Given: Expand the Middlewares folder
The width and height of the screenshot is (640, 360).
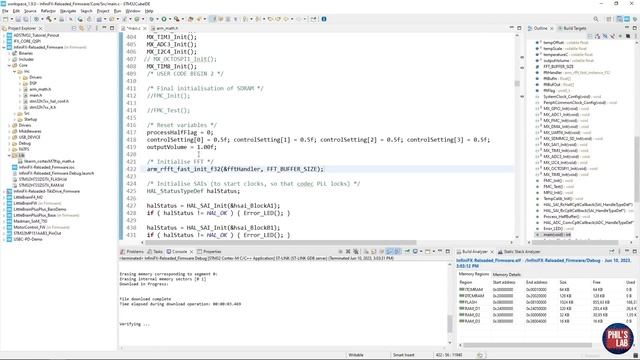Looking at the screenshot, I should [x=9, y=131].
